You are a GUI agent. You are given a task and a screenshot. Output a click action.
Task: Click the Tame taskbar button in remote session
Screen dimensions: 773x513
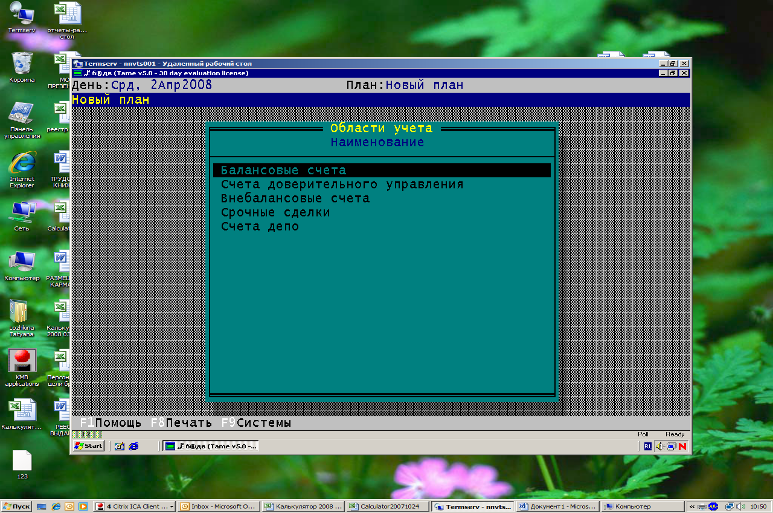(210, 446)
